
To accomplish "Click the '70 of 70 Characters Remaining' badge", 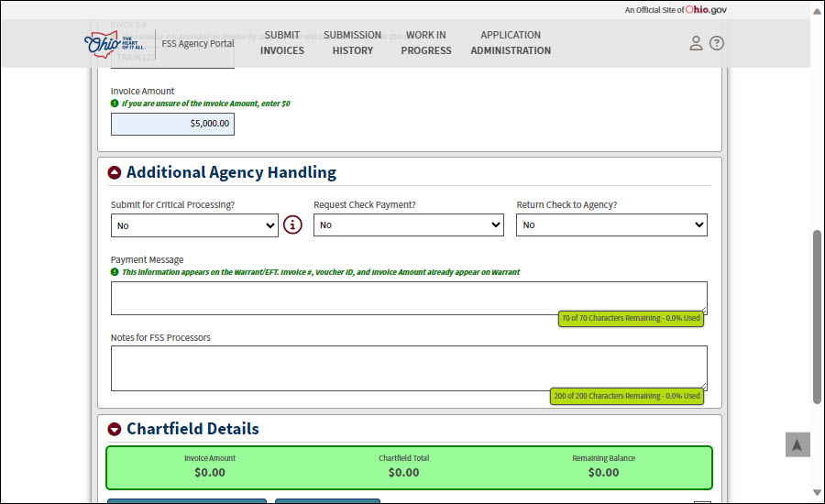I will point(631,318).
